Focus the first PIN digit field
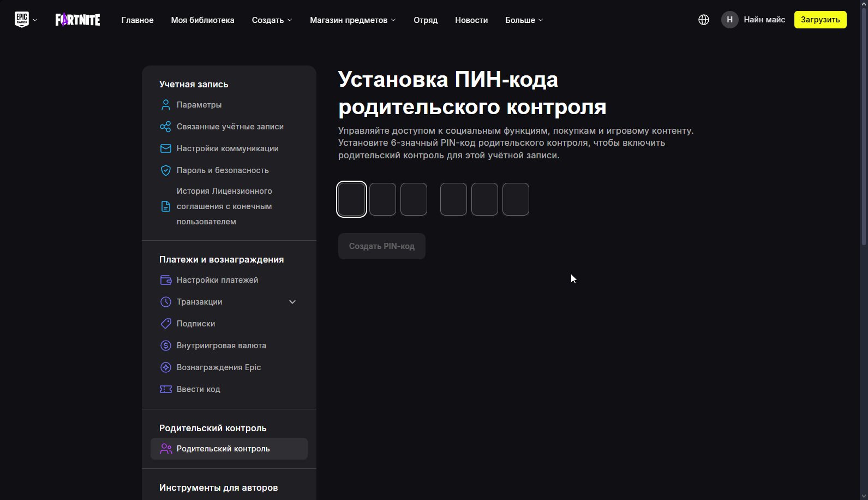868x500 pixels. [351, 199]
